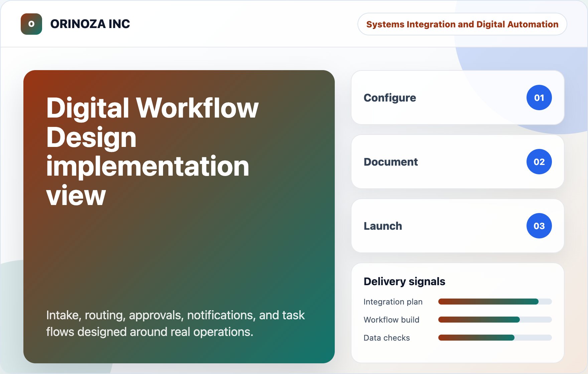Screen dimensions: 588x374
Task: Click the Delivery signals heading
Action: 404,282
